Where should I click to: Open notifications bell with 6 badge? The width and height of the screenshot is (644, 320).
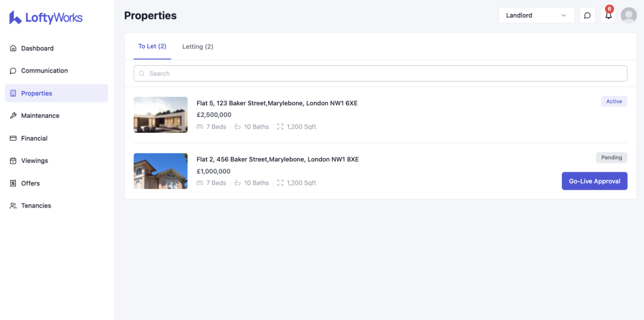608,16
